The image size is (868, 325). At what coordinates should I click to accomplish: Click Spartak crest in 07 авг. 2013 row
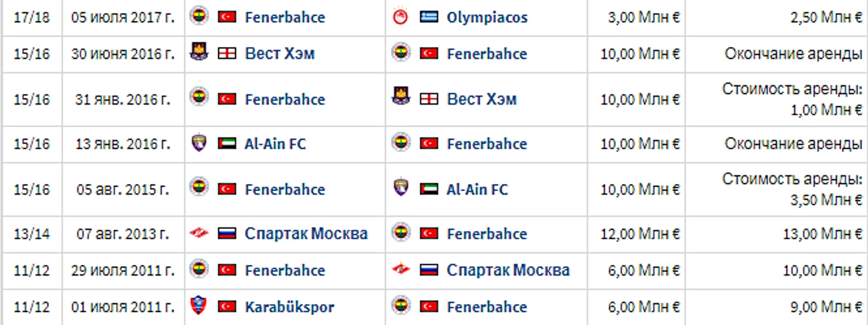tap(199, 234)
